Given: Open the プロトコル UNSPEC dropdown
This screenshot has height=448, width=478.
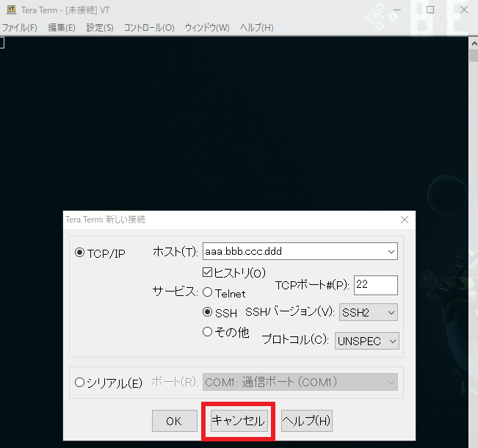Looking at the screenshot, I should point(366,341).
